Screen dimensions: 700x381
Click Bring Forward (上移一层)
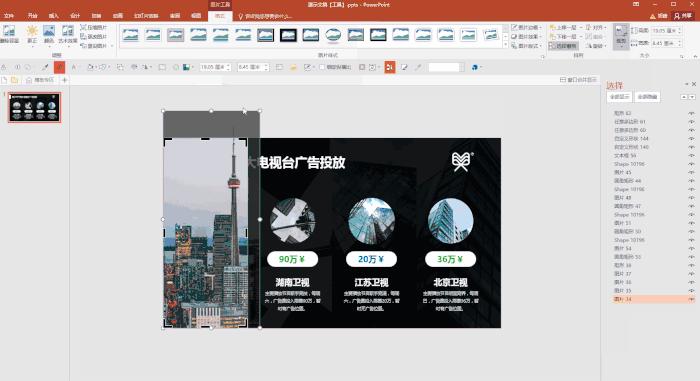(563, 28)
